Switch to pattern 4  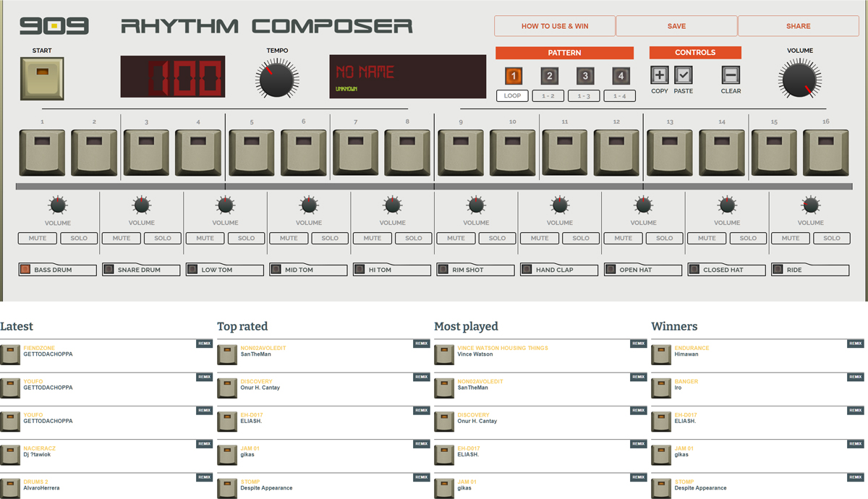619,75
